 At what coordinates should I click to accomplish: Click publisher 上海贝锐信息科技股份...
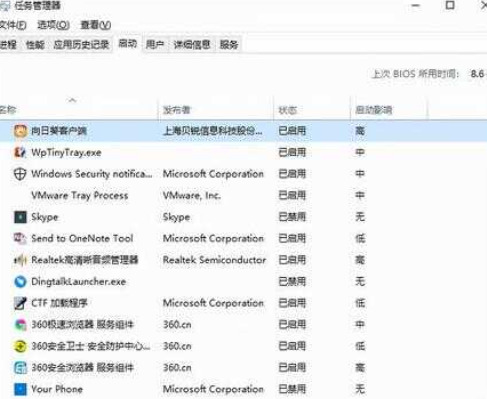pyautogui.click(x=213, y=131)
